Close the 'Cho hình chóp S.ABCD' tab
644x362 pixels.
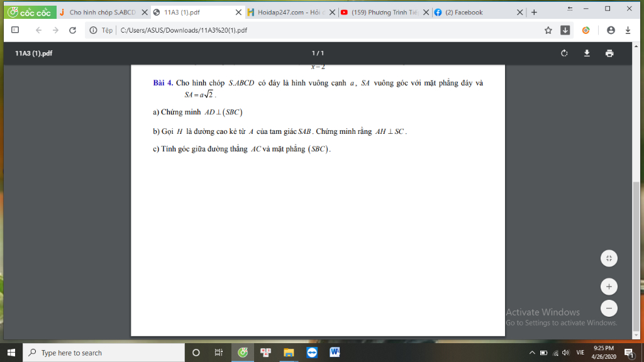tap(145, 13)
